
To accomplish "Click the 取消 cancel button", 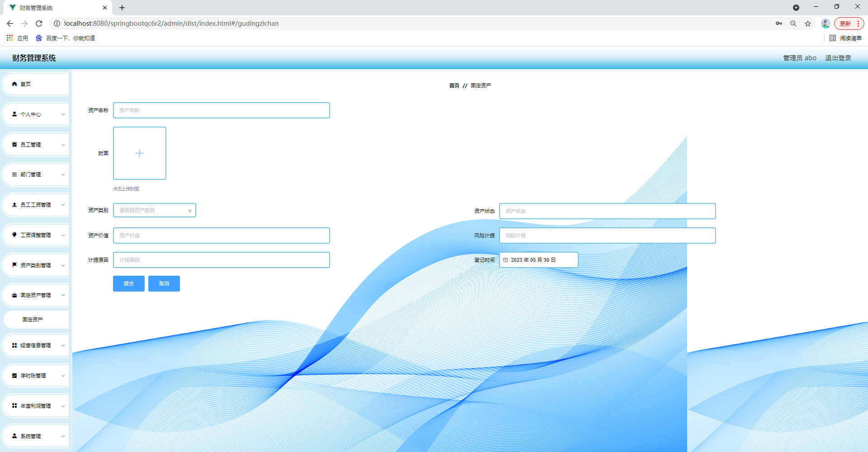I will click(x=164, y=283).
